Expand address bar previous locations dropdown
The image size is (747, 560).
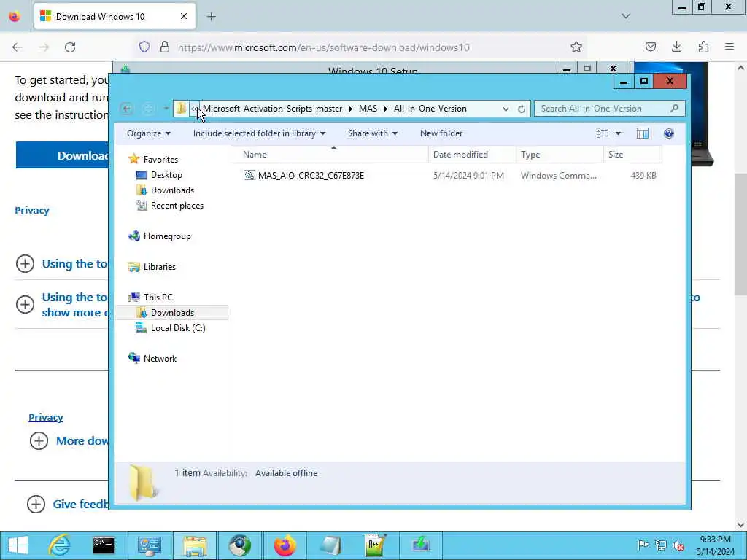point(506,109)
